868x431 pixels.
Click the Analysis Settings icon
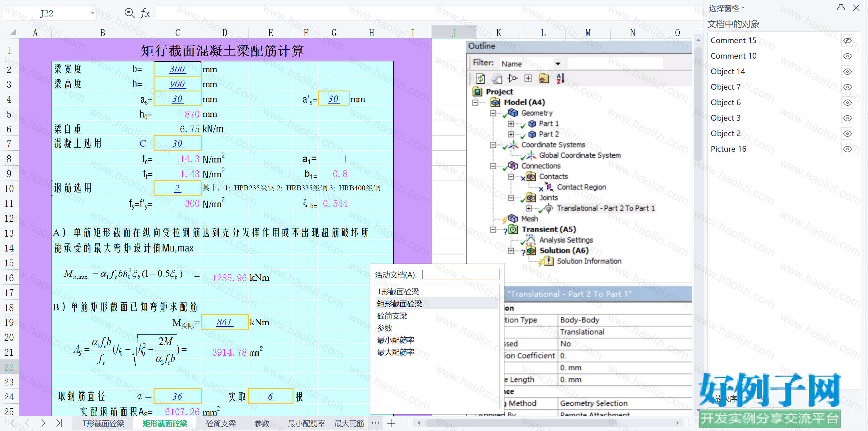click(x=530, y=239)
